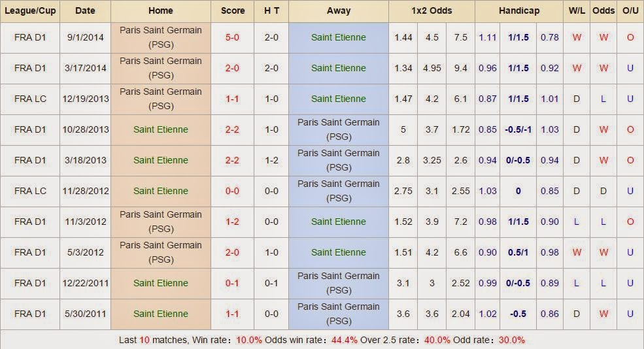Open the 0-1 score of 12/22/2011 match

coord(232,283)
